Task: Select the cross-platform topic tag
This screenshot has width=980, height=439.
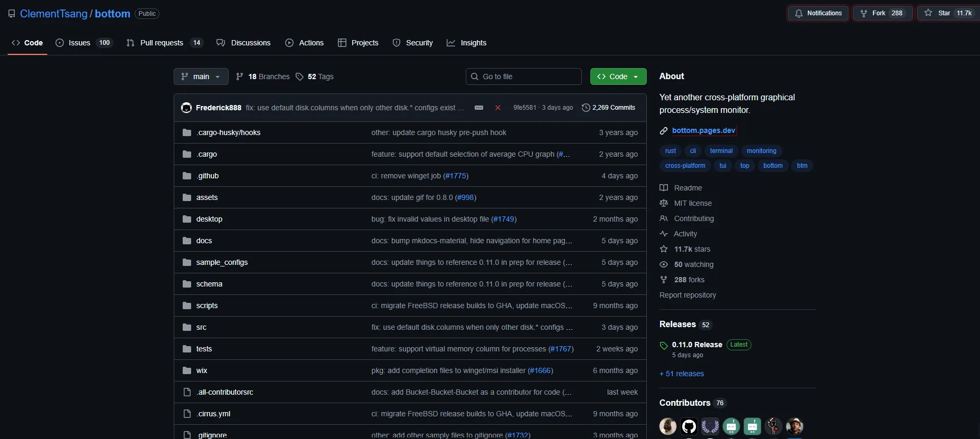Action: [x=685, y=166]
